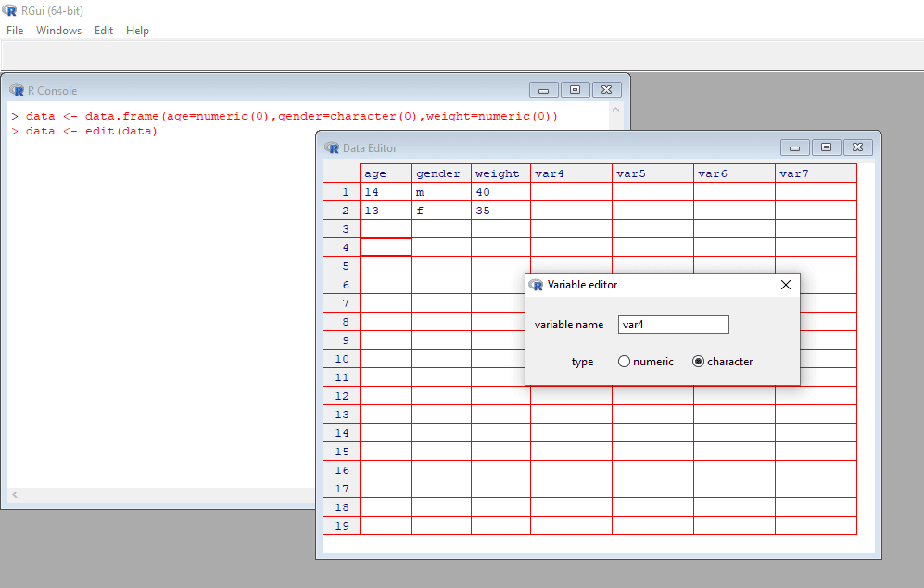Click the gender column header
924x588 pixels.
coord(441,173)
